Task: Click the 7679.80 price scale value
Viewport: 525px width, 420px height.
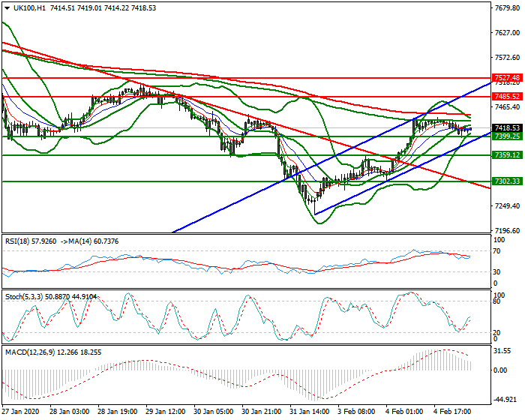Action: (x=507, y=8)
